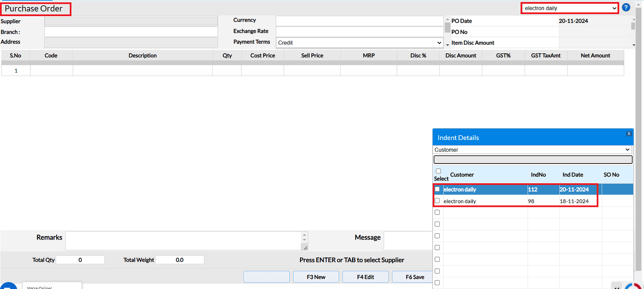Image resolution: width=644 pixels, height=289 pixels.
Task: Click the Total Qty value field
Action: coord(80,260)
